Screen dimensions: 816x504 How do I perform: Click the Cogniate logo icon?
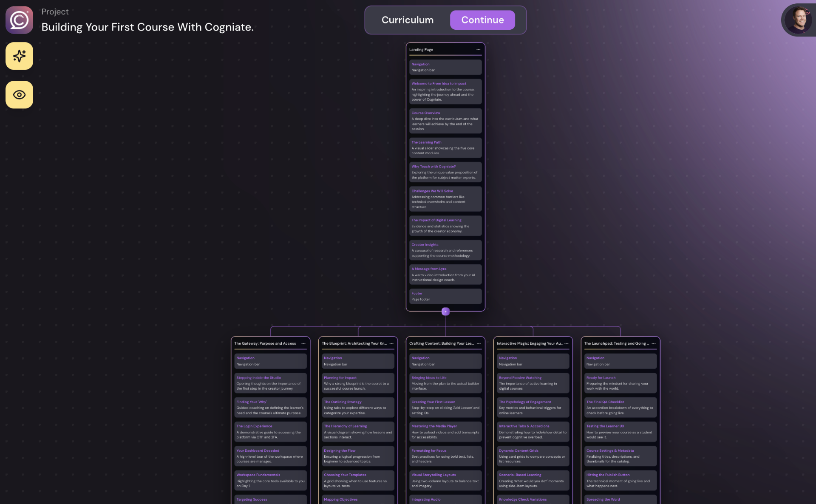tap(19, 20)
